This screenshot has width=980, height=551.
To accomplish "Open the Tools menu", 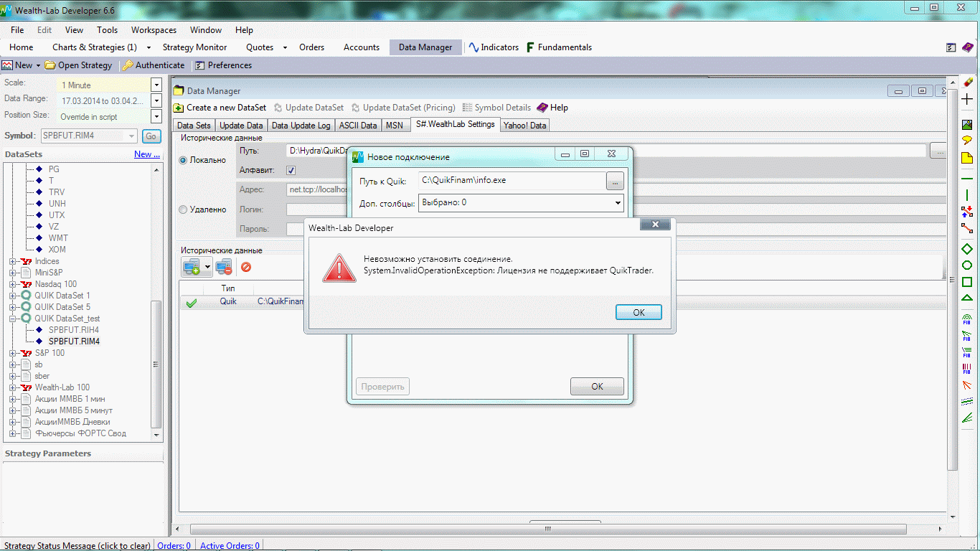I will coord(108,30).
